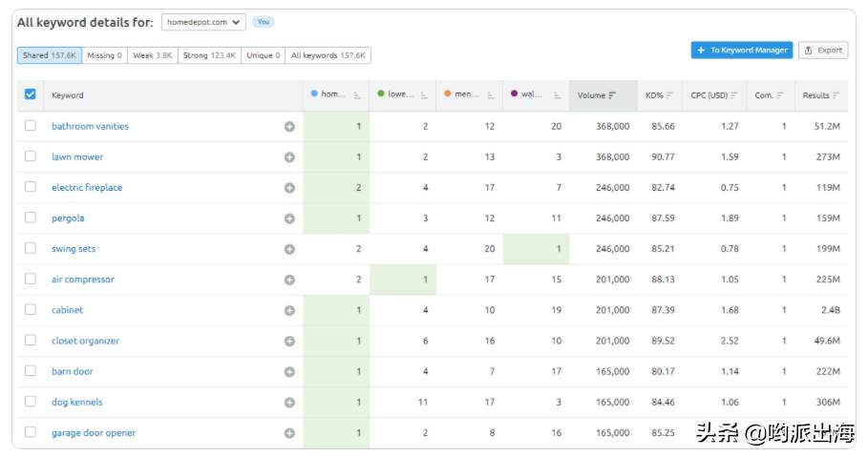
Task: Click the purple walmart column color dot
Action: click(x=515, y=93)
